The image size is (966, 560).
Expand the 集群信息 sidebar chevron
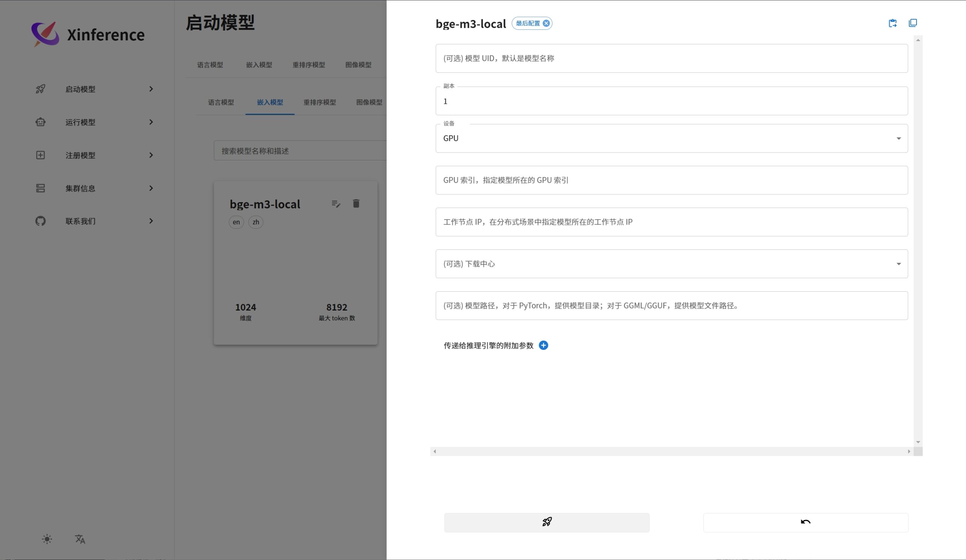pyautogui.click(x=151, y=188)
